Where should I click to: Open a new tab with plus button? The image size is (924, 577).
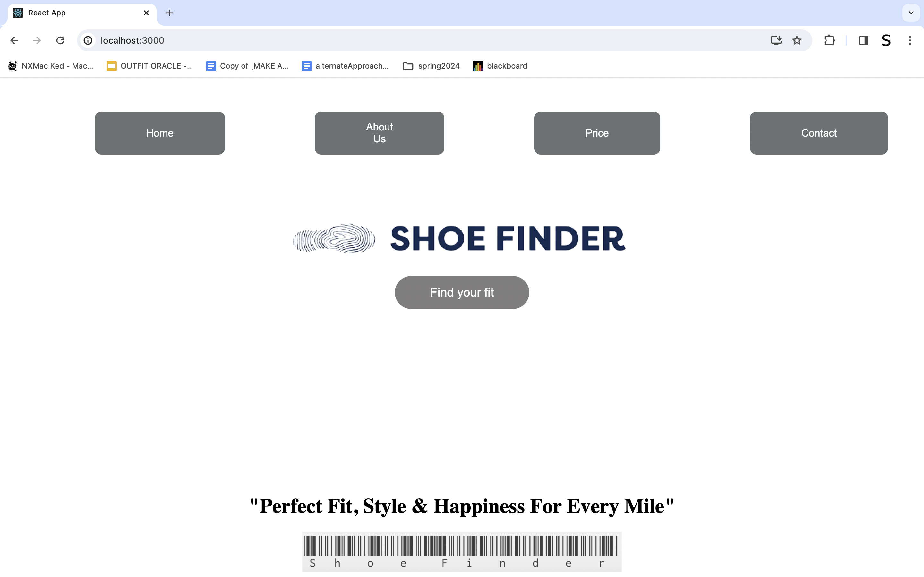pos(169,13)
